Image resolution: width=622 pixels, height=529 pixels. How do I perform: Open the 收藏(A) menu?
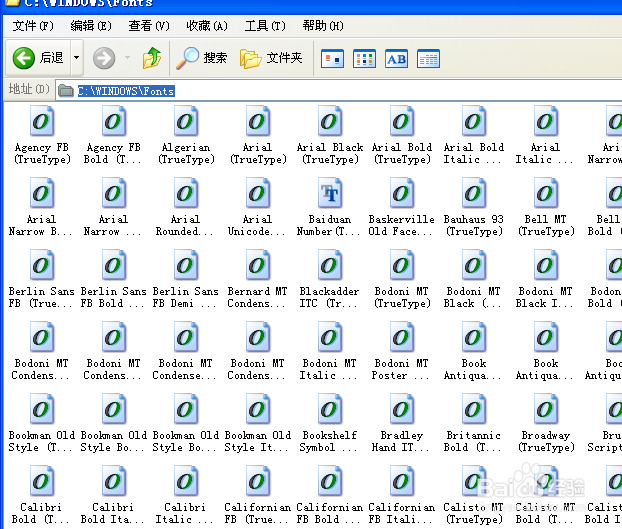[207, 26]
